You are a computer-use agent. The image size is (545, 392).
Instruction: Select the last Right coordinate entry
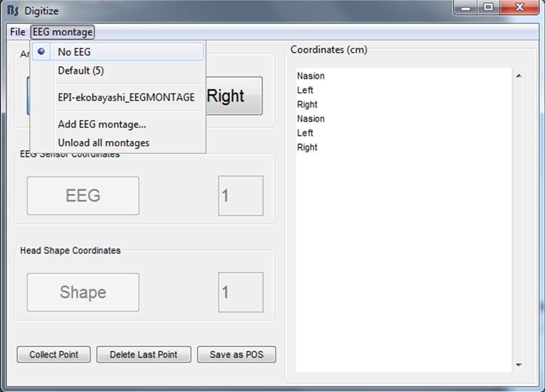tap(307, 147)
